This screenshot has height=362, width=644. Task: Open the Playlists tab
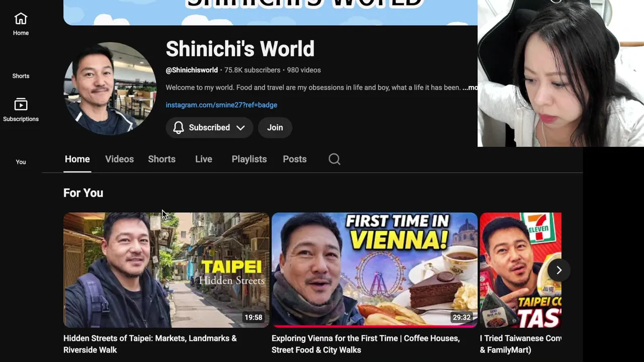(x=249, y=159)
